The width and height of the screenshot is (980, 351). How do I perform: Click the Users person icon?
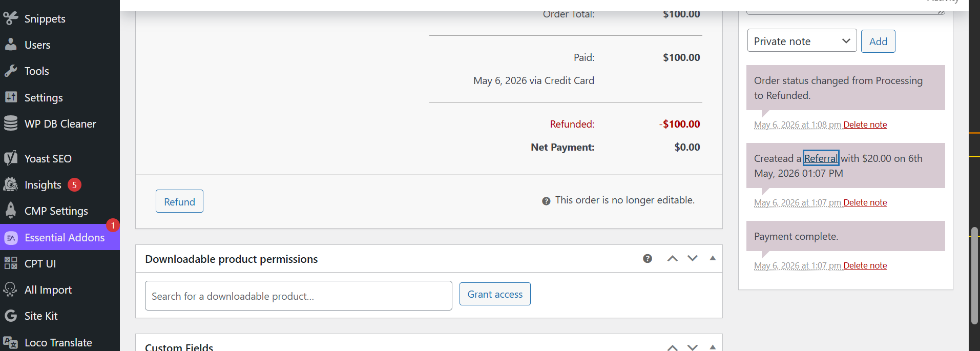point(11,45)
